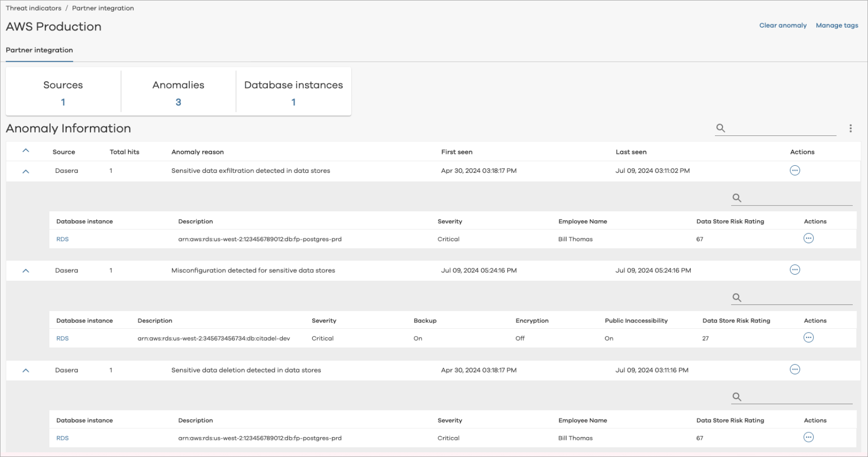The width and height of the screenshot is (868, 457).
Task: Collapse the sensitive data deletion row
Action: pos(26,371)
